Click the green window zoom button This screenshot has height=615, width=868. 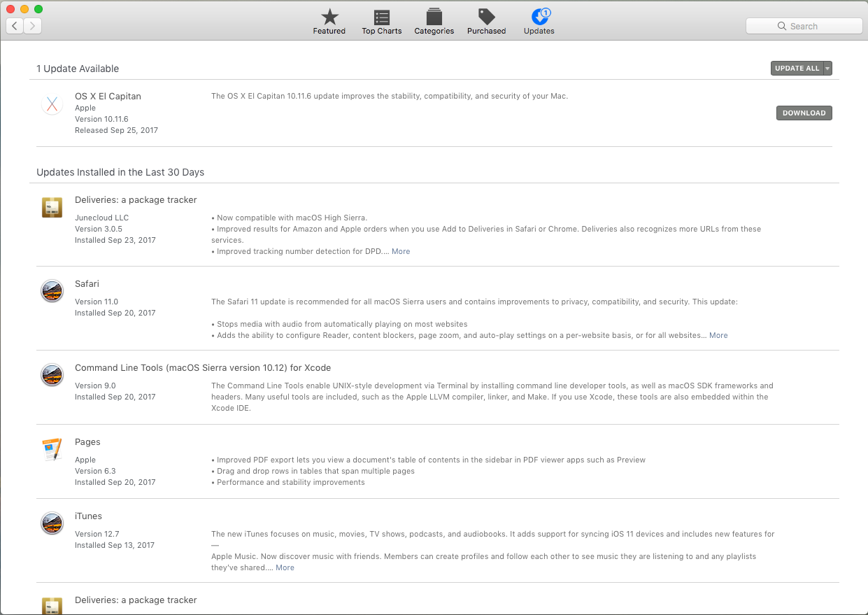pos(38,9)
